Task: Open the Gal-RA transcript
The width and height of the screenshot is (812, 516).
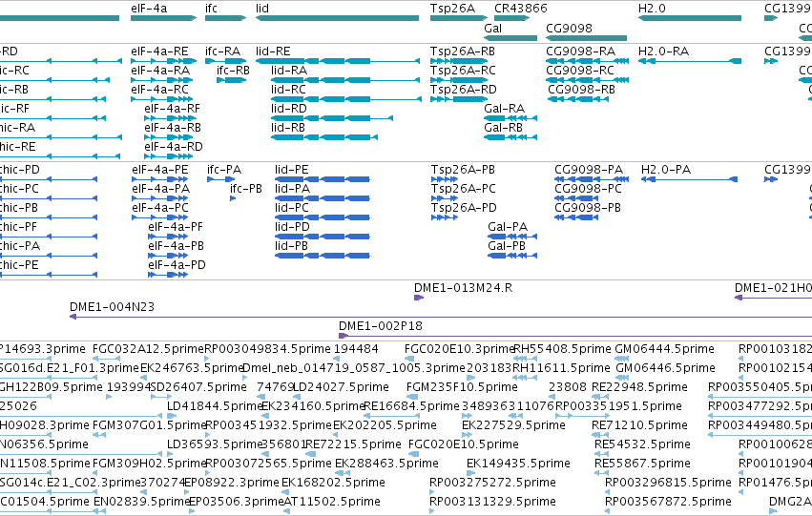Action: pyautogui.click(x=510, y=118)
